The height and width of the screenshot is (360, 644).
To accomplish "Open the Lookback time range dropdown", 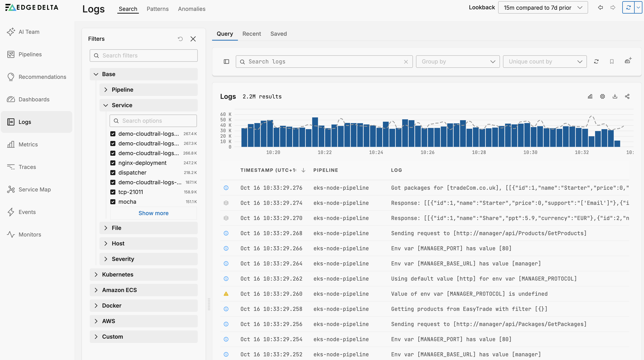I will pyautogui.click(x=542, y=8).
